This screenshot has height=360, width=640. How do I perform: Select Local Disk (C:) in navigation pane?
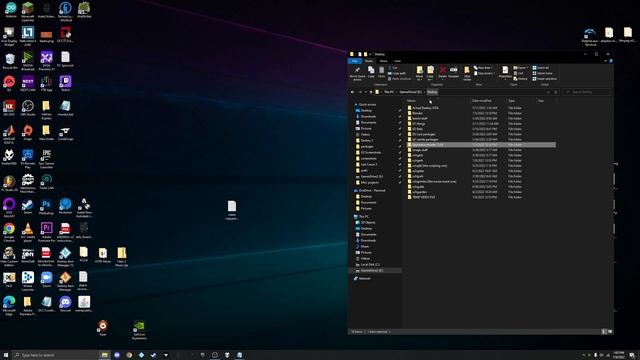point(370,264)
